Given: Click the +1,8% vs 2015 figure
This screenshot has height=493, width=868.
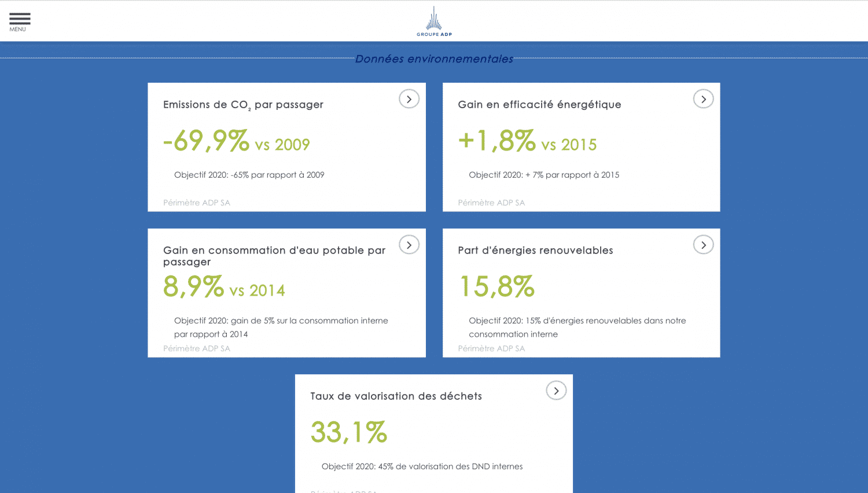Looking at the screenshot, I should coord(527,141).
